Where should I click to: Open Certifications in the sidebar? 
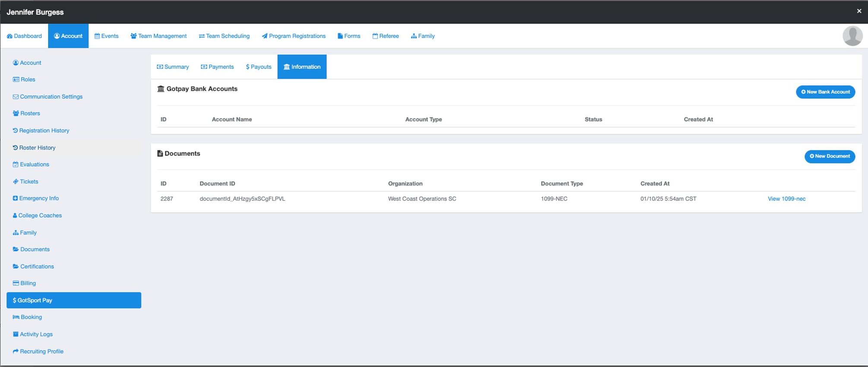33,267
